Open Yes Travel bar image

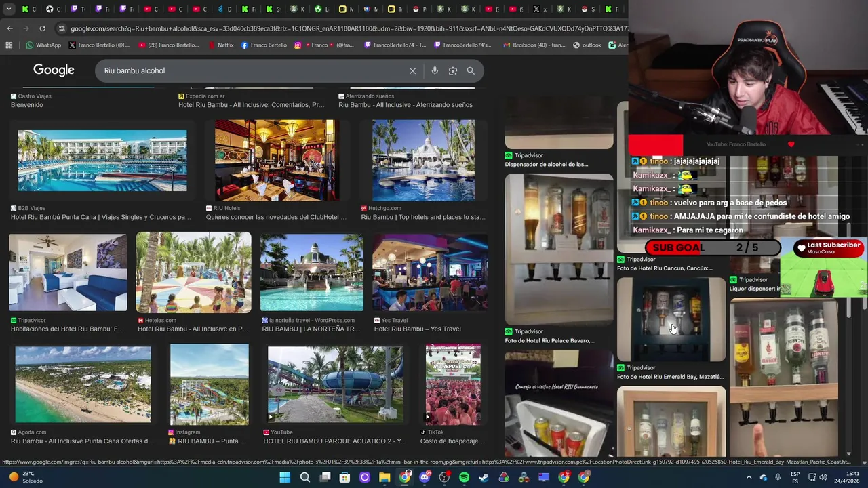pyautogui.click(x=430, y=272)
